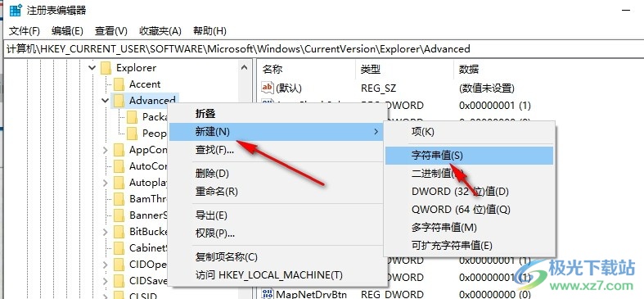This screenshot has width=644, height=299.
Task: Select the Accent tree item label
Action: [145, 84]
